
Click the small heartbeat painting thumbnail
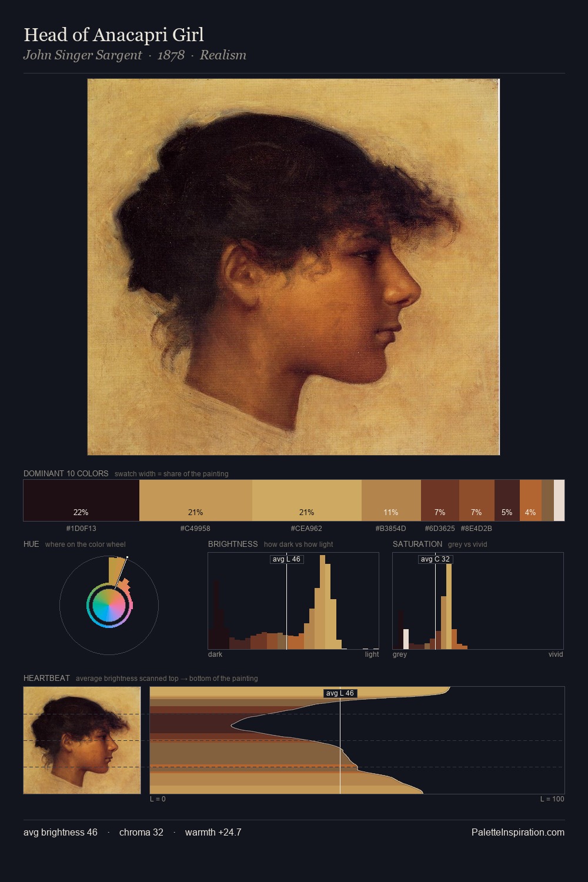coord(82,740)
